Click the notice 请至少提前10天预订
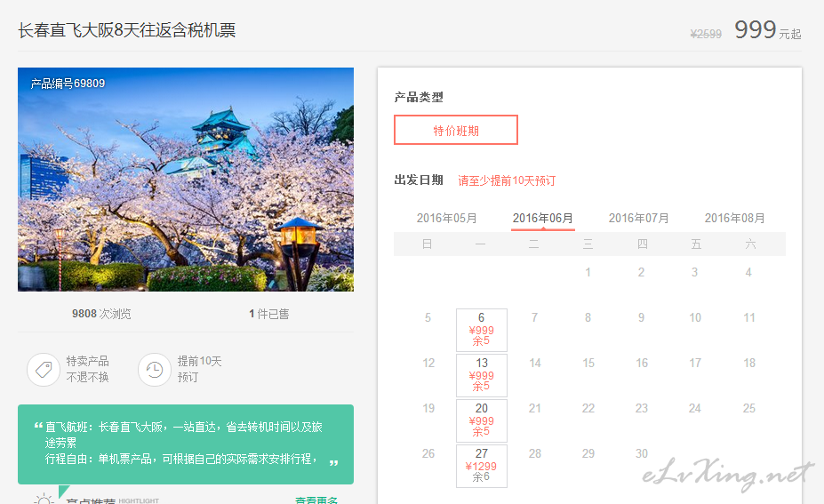Image resolution: width=824 pixels, height=504 pixels. tap(507, 180)
